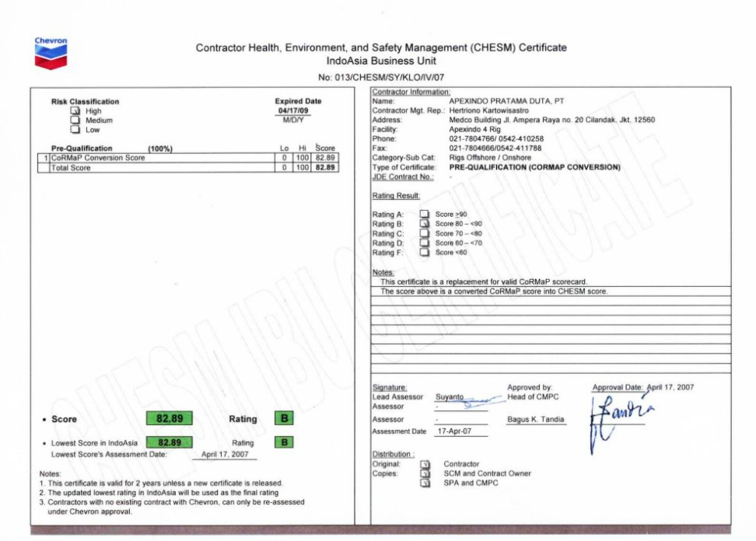756x541 pixels.
Task: Click the IndoAsia Business Unit subtitle
Action: pyautogui.click(x=381, y=61)
